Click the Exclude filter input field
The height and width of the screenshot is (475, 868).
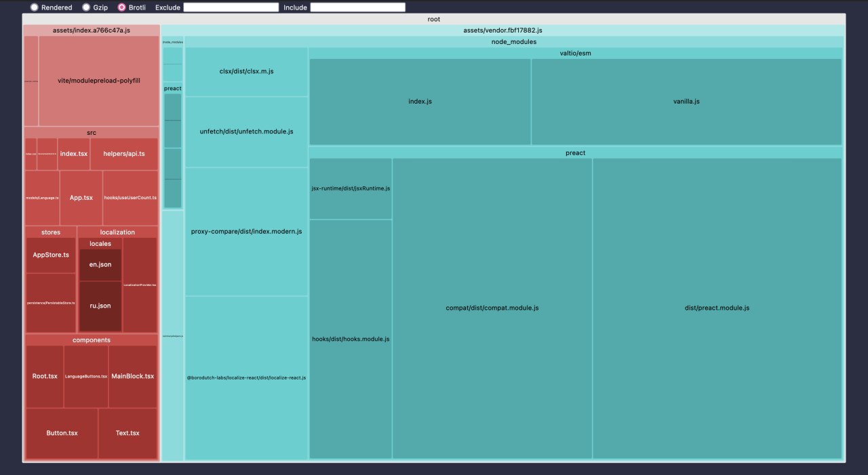[x=231, y=7]
